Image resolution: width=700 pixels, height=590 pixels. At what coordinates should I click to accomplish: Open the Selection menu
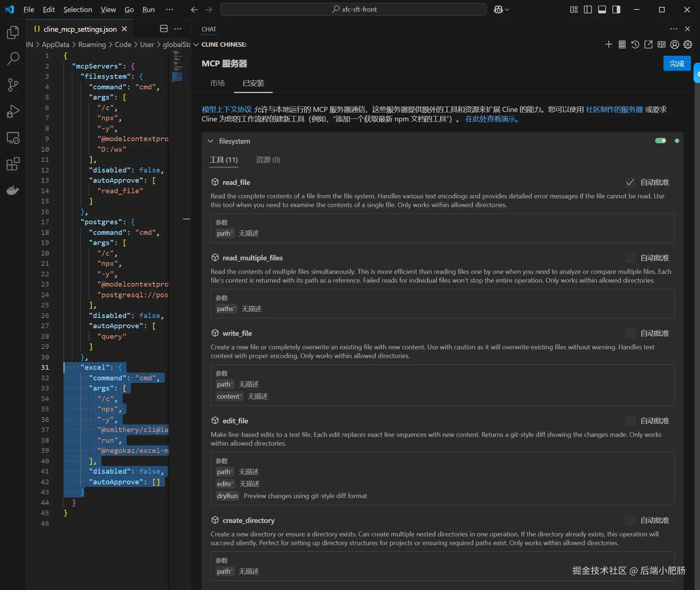[78, 9]
